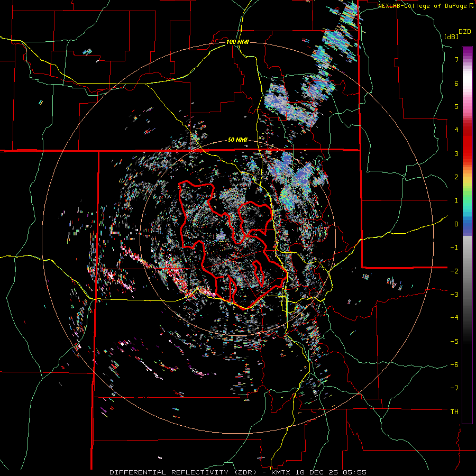Click the -7 value on color scale
The width and height of the screenshot is (476, 476).
point(454,388)
